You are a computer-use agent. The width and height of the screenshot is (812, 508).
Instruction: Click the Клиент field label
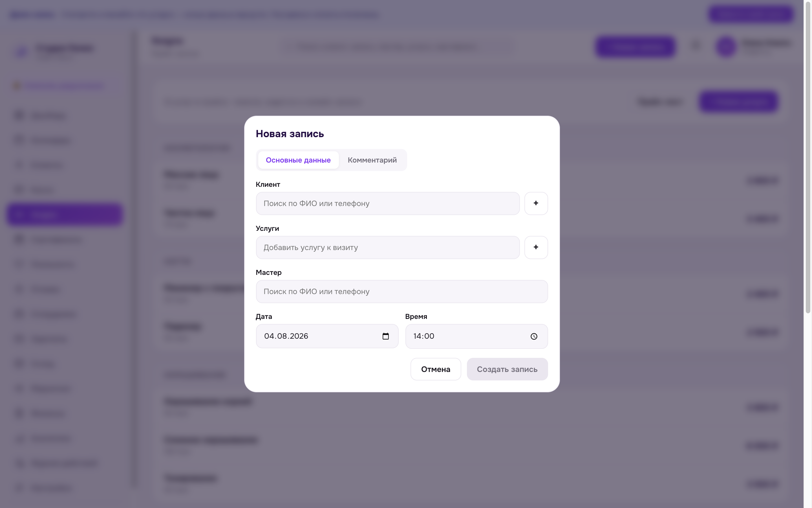(268, 185)
